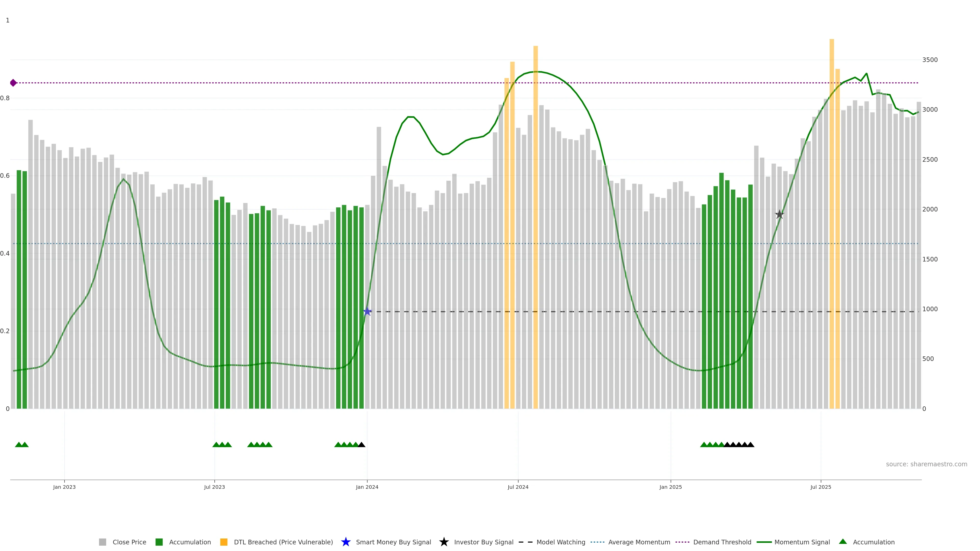Click the 3500 right axis label
The height and width of the screenshot is (551, 980).
pos(930,60)
